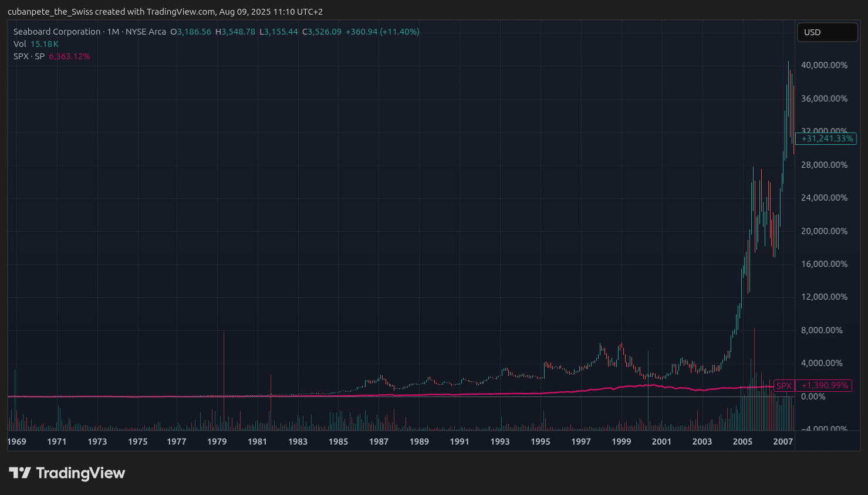Image resolution: width=868 pixels, height=495 pixels.
Task: Click the 2003 label on time axis
Action: tap(702, 442)
